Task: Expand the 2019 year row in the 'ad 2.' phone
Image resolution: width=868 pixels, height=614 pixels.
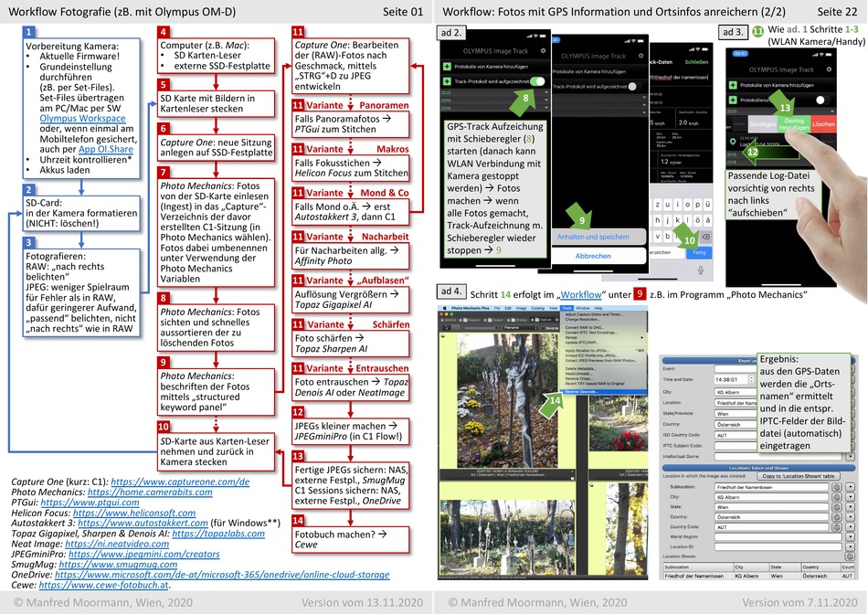Action: [494, 101]
